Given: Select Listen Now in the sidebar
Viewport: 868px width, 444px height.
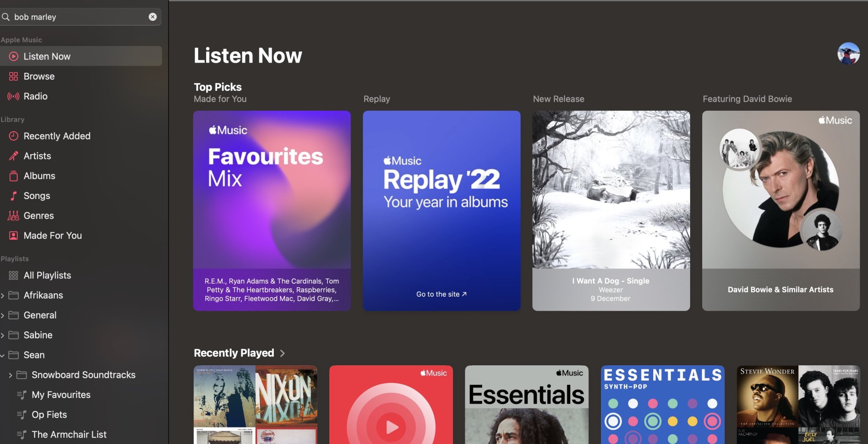Looking at the screenshot, I should click(x=81, y=56).
